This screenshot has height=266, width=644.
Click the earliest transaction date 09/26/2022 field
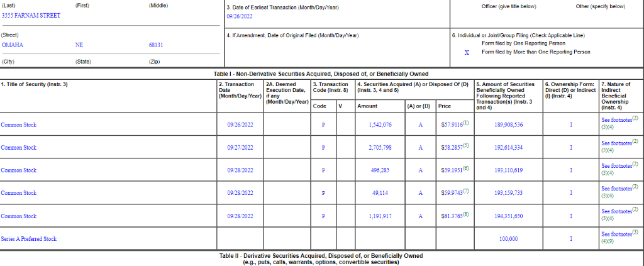point(240,15)
